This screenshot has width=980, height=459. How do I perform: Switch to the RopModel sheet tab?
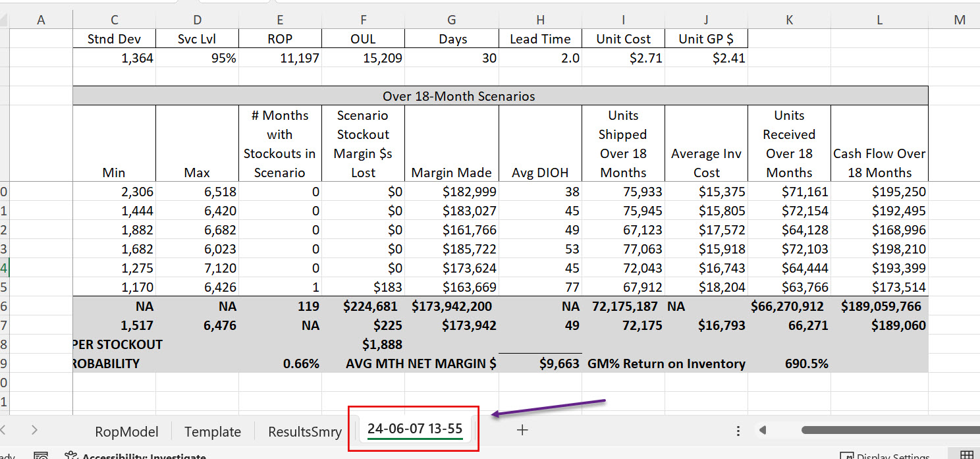(x=126, y=431)
